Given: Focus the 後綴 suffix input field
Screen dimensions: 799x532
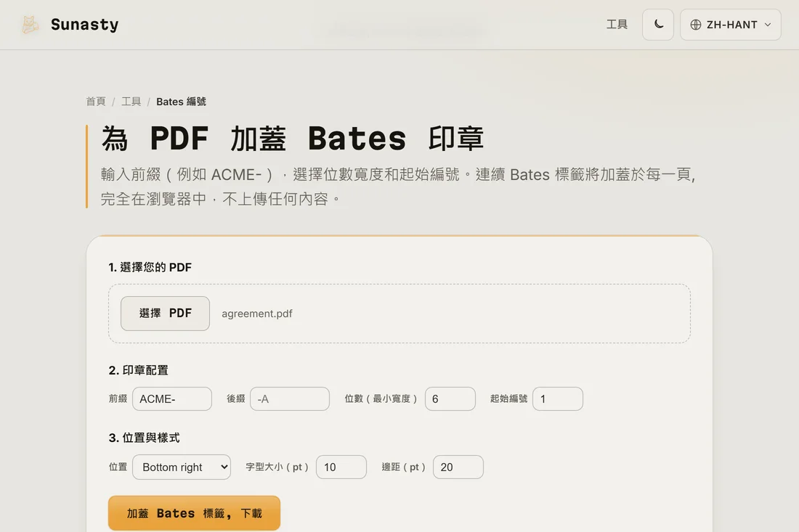Looking at the screenshot, I should pos(289,398).
